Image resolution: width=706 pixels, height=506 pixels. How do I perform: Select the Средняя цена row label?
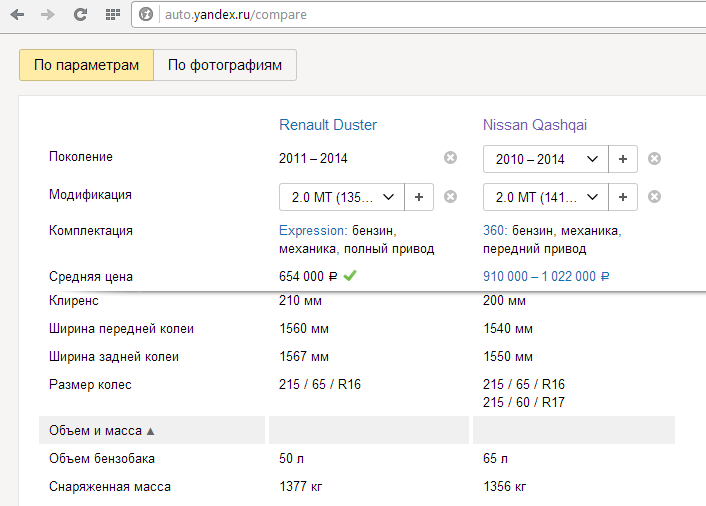pos(91,276)
